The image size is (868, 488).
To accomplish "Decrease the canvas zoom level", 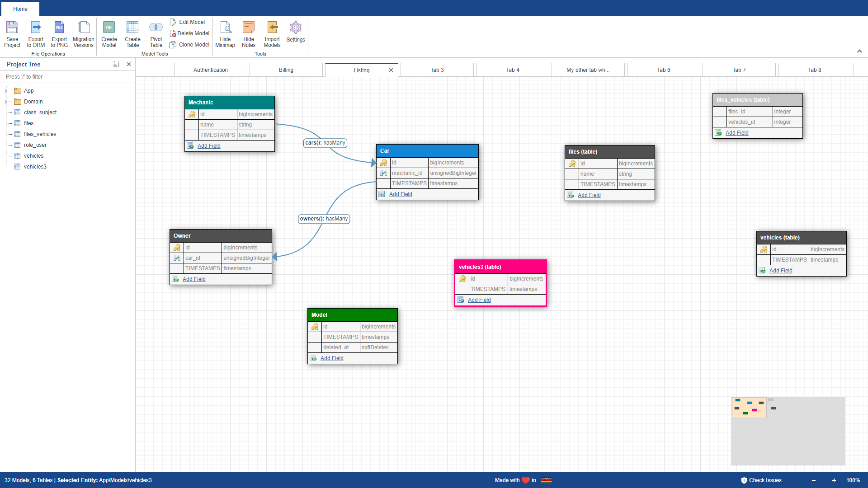I will click(x=814, y=480).
